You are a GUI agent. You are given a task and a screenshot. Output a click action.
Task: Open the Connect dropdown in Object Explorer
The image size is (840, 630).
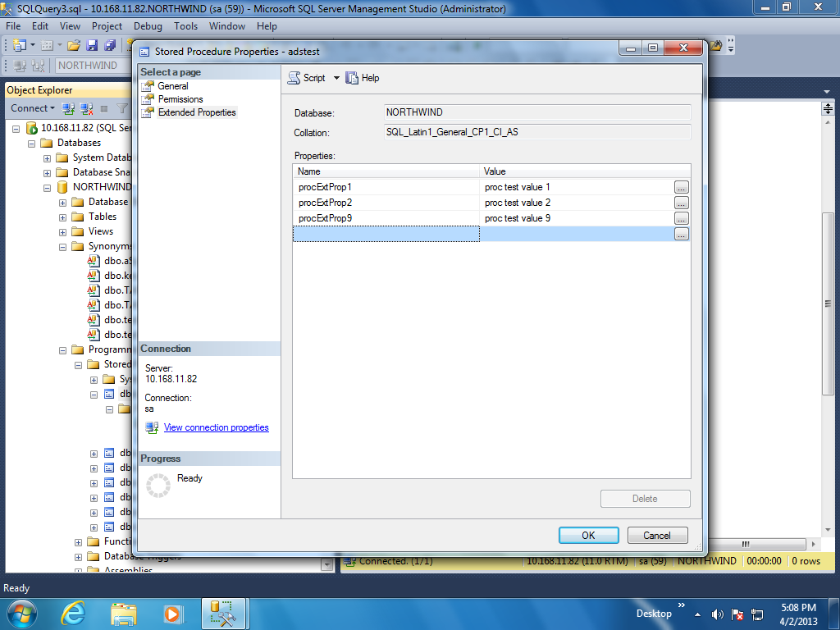[33, 108]
